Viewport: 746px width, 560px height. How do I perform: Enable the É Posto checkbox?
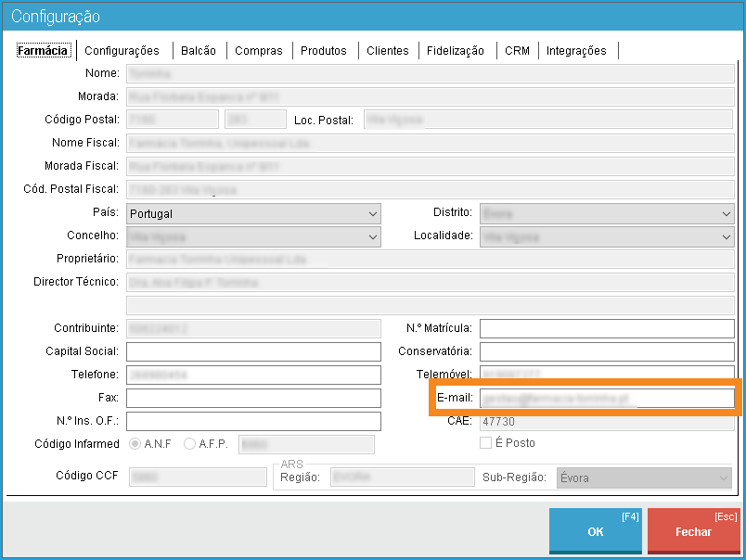[x=485, y=443]
